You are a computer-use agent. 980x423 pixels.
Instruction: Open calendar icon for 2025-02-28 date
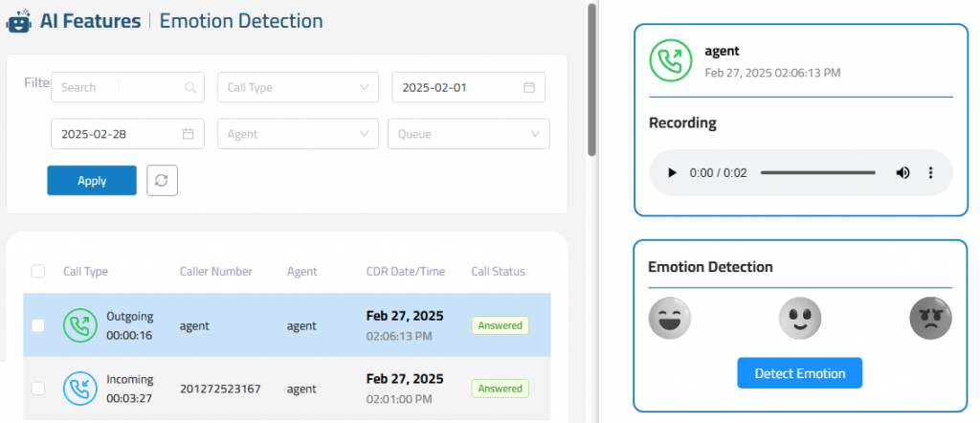tap(189, 134)
